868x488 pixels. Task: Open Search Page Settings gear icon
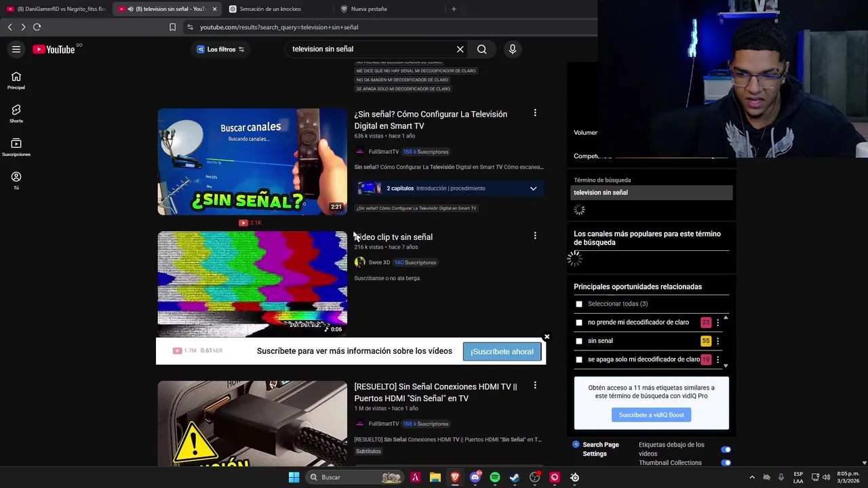point(576,445)
